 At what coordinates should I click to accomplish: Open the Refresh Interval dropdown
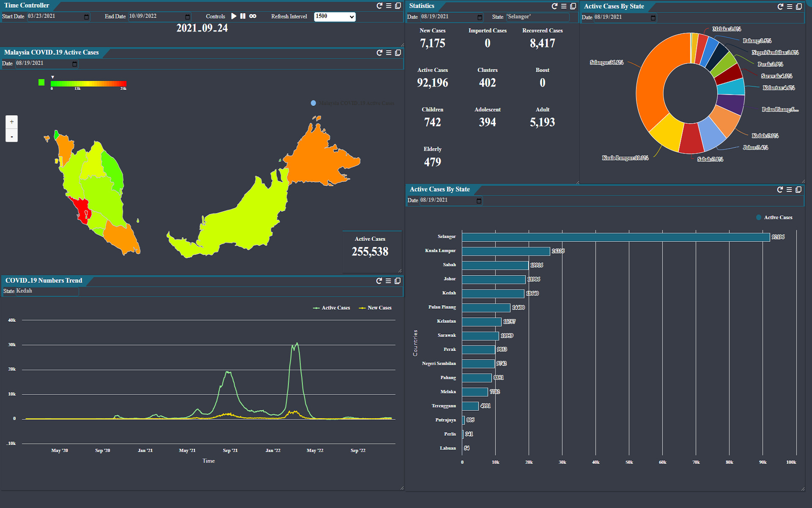coord(335,17)
